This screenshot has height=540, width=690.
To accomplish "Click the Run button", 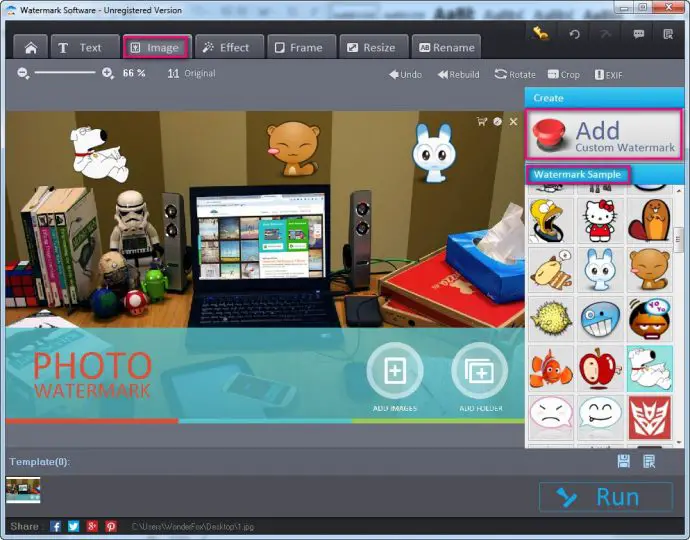I will tap(605, 497).
